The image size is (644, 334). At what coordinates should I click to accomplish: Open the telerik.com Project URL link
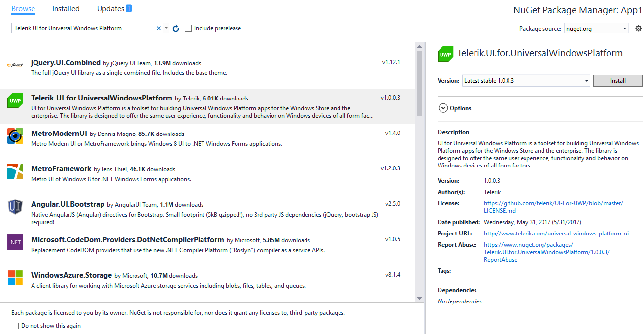point(556,234)
